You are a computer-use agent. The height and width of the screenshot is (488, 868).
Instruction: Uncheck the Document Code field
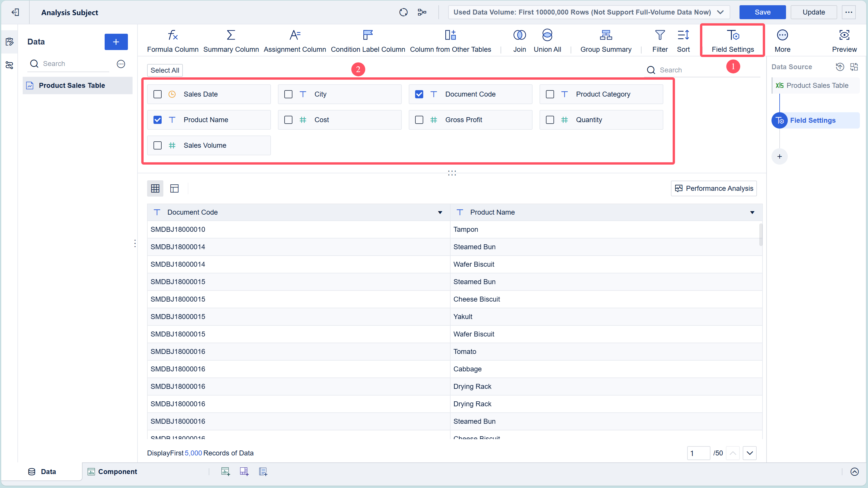pyautogui.click(x=419, y=94)
